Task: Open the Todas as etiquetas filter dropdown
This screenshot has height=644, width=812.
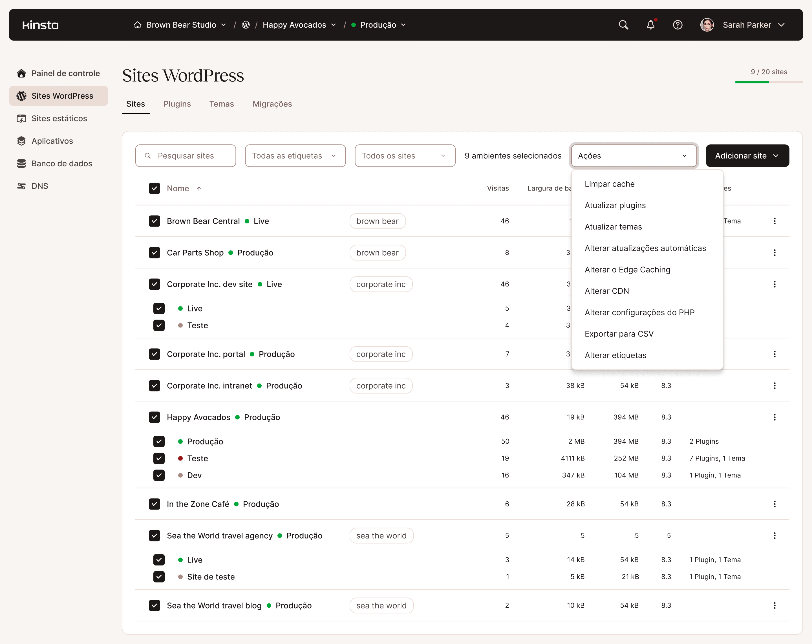Action: [x=295, y=156]
